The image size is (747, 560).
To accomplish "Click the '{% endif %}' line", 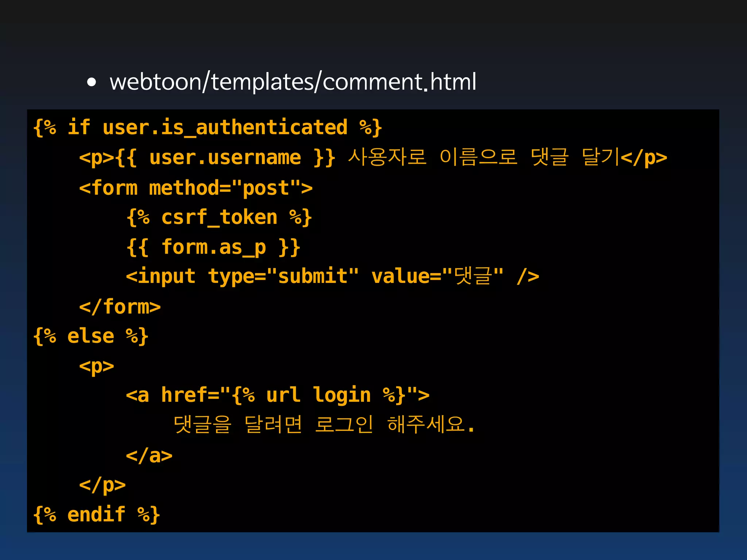I will tap(96, 514).
